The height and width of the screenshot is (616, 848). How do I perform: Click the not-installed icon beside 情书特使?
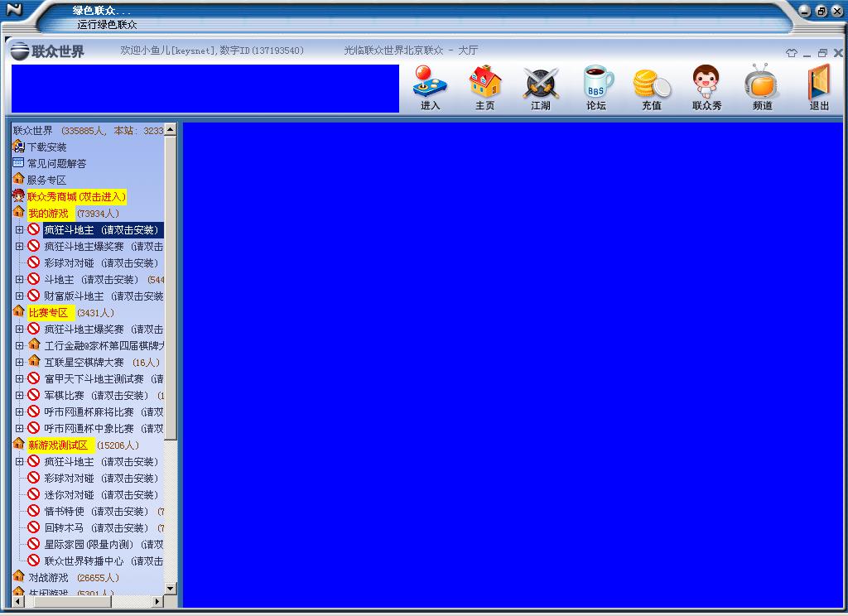pyautogui.click(x=33, y=511)
